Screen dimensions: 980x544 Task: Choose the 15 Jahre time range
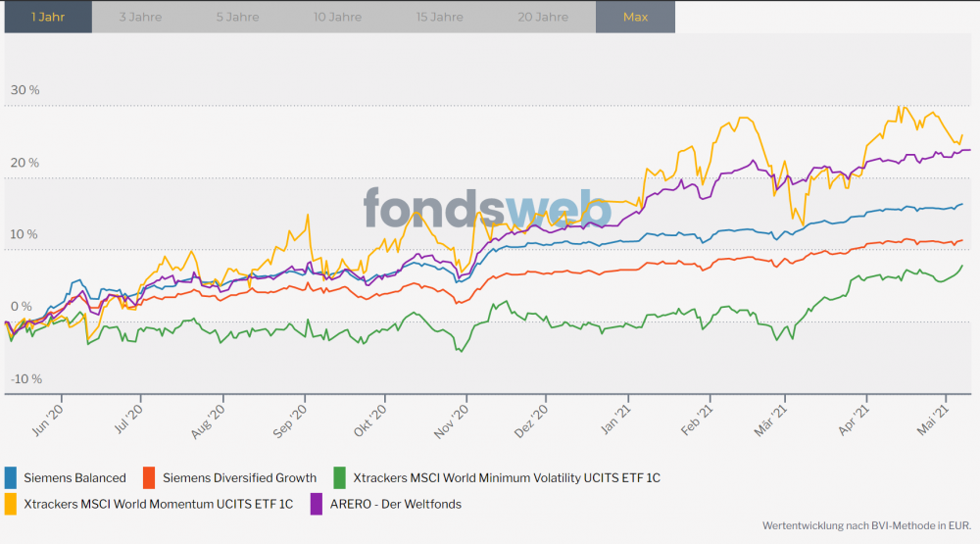point(440,17)
